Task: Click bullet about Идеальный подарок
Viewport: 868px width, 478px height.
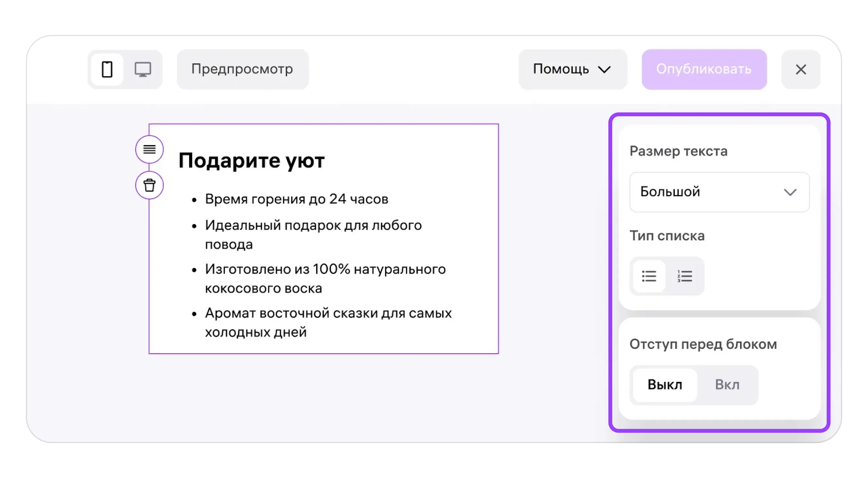Action: click(313, 225)
